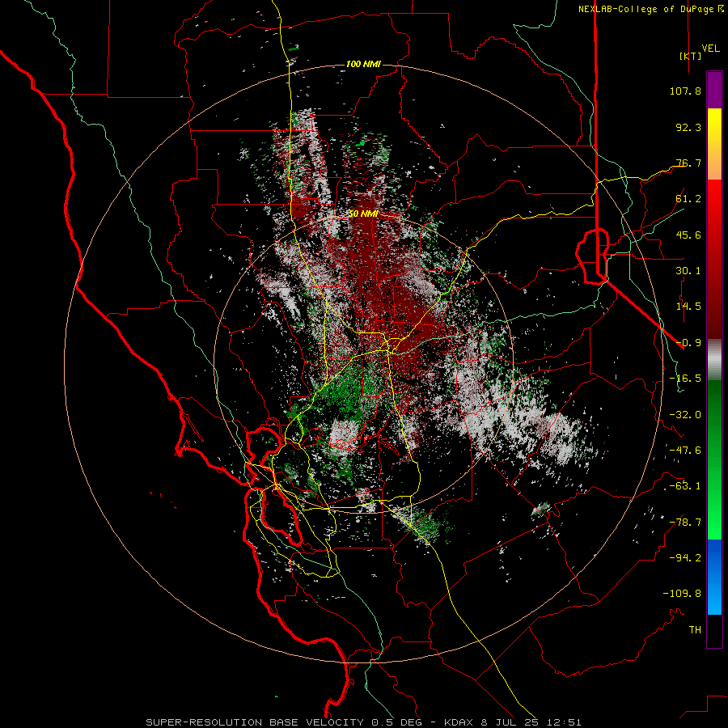Click the 61.2 legend value
Viewport: 728px width, 728px height.
point(688,199)
